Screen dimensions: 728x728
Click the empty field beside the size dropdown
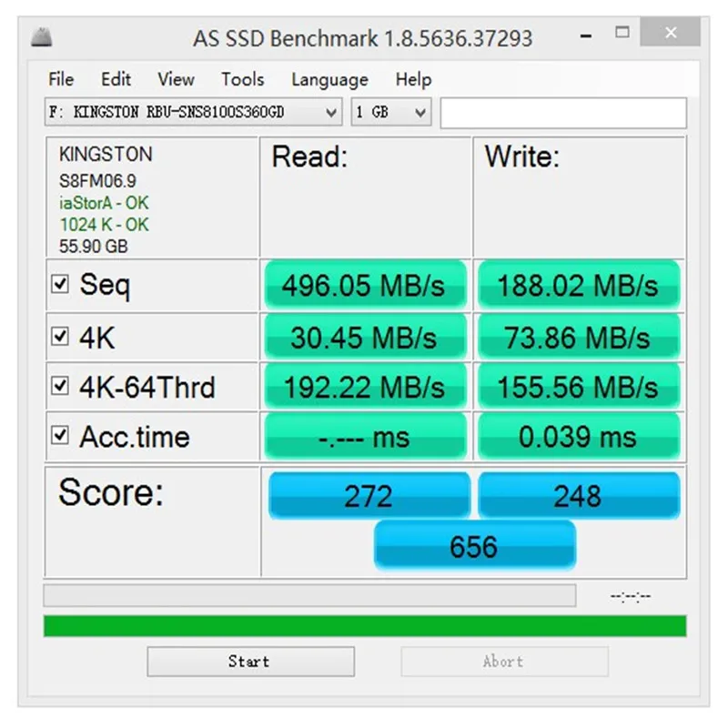(564, 112)
